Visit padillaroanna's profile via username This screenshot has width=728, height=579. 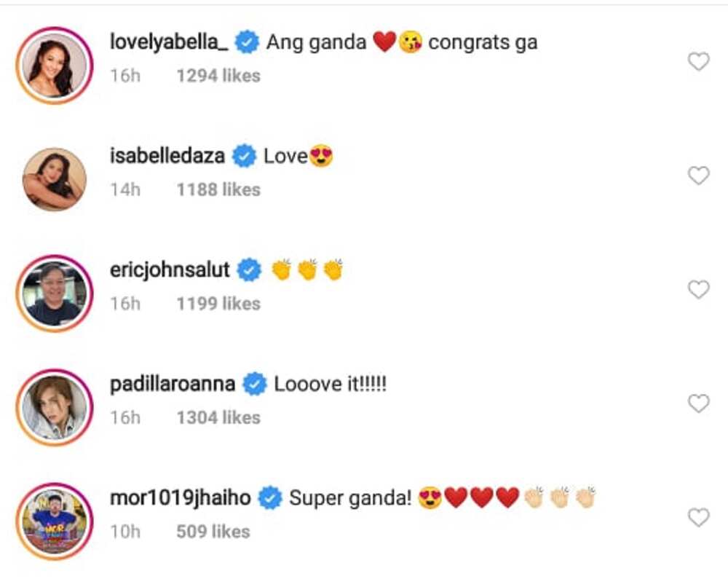(x=173, y=384)
